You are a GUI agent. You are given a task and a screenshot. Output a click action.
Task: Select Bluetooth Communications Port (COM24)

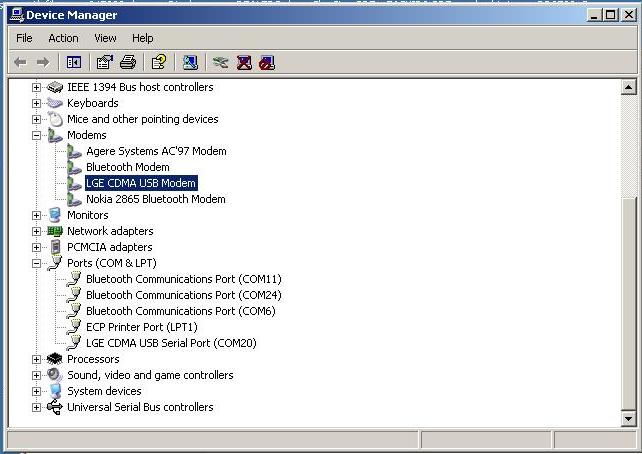(183, 295)
